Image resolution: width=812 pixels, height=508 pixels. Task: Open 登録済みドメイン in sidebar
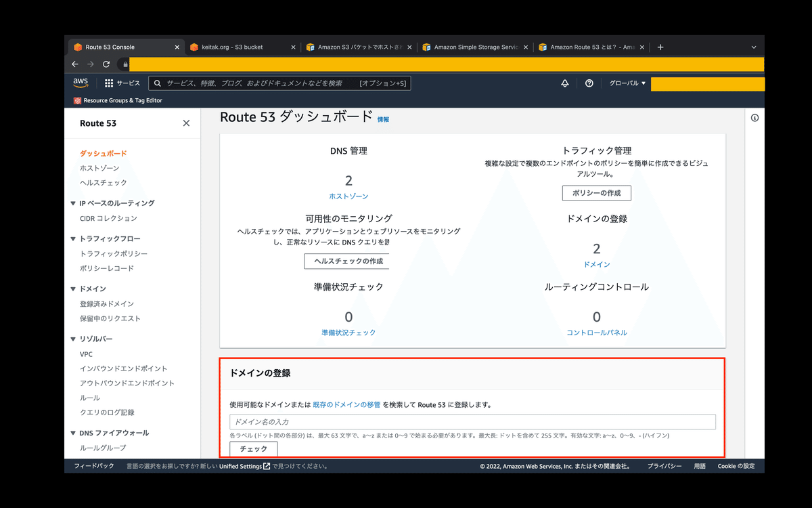107,304
